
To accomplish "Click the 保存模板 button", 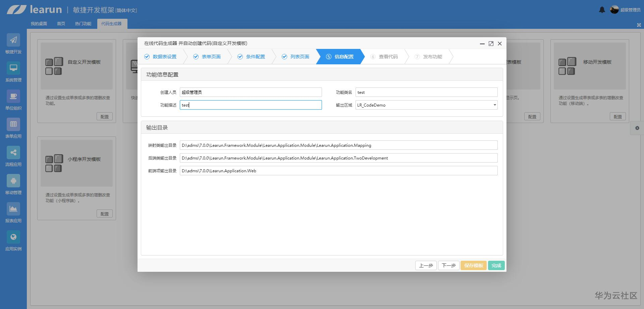I will pos(474,265).
